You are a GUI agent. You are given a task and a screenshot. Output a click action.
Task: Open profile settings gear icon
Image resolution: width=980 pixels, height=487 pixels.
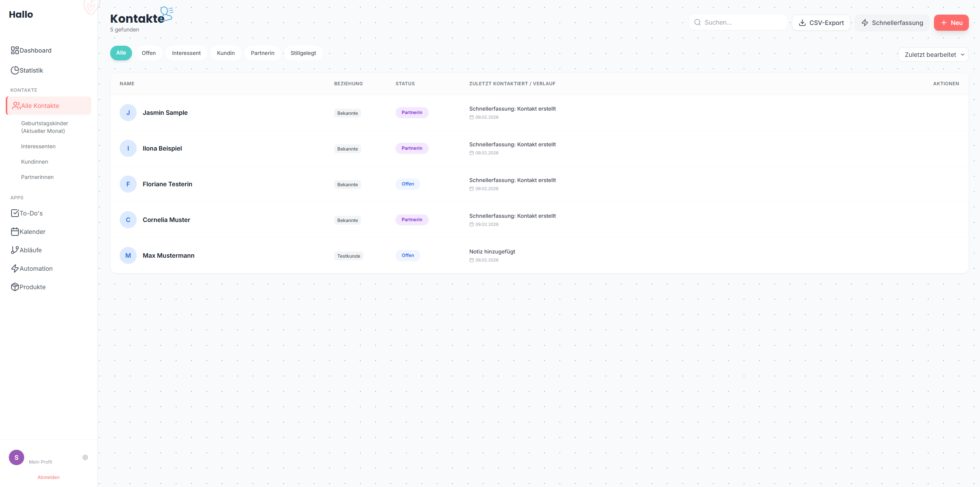click(85, 457)
